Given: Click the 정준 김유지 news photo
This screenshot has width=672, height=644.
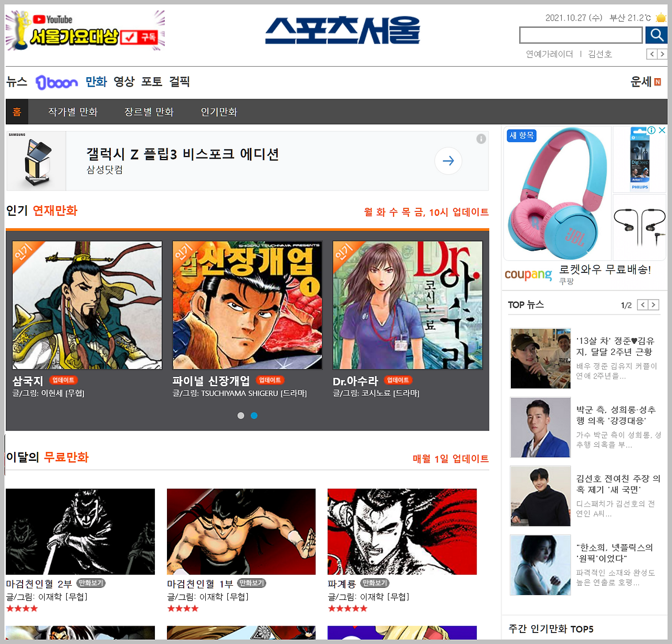Looking at the screenshot, I should [x=540, y=358].
